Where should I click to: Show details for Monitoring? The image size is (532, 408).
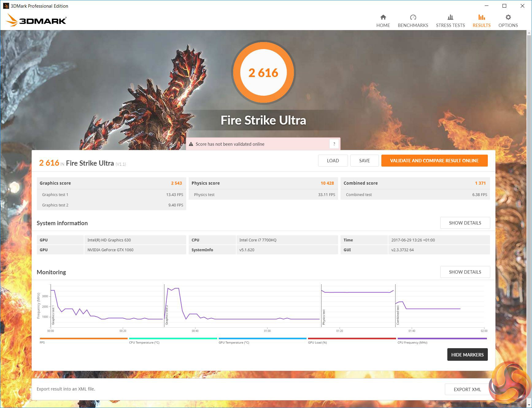(465, 272)
